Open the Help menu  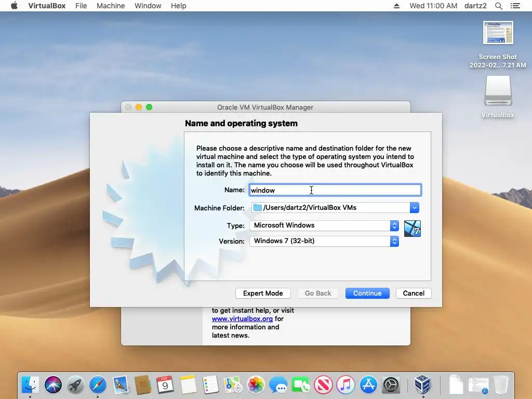pos(179,6)
